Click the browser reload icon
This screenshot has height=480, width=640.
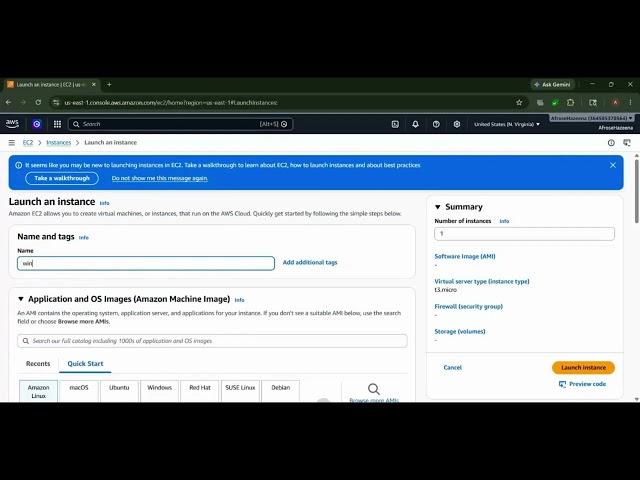tap(38, 102)
